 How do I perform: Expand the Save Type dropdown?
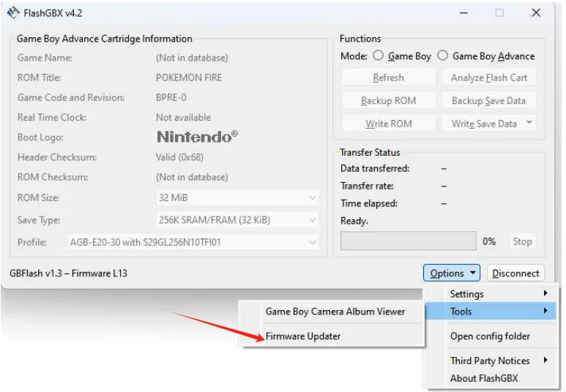(237, 220)
